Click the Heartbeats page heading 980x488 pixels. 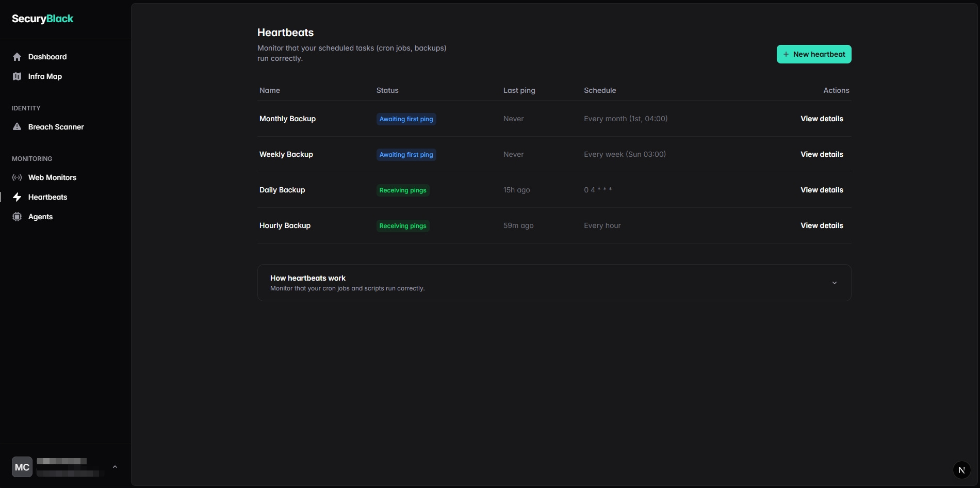point(285,32)
